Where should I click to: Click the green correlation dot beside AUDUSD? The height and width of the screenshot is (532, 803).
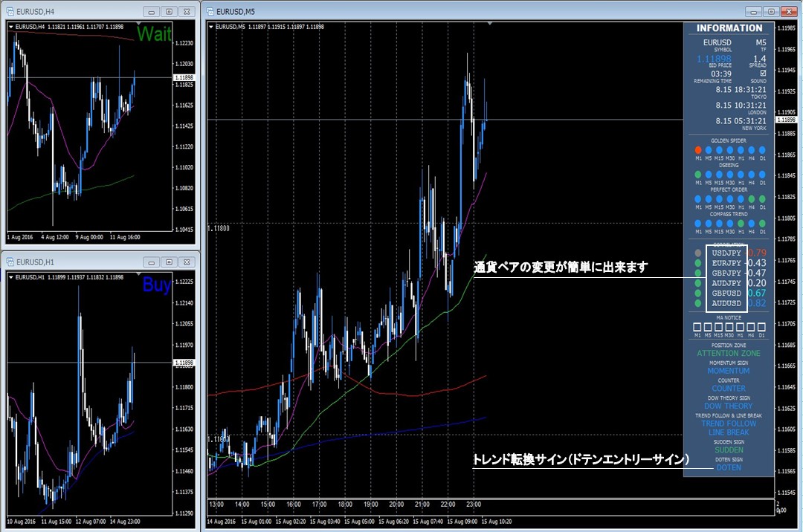tap(697, 303)
